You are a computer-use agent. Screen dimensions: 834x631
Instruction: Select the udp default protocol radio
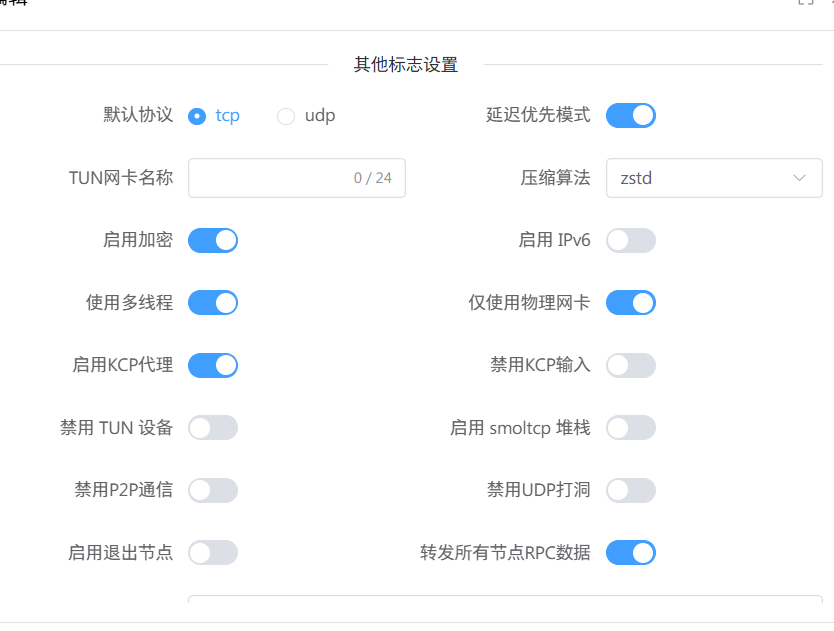(x=286, y=116)
